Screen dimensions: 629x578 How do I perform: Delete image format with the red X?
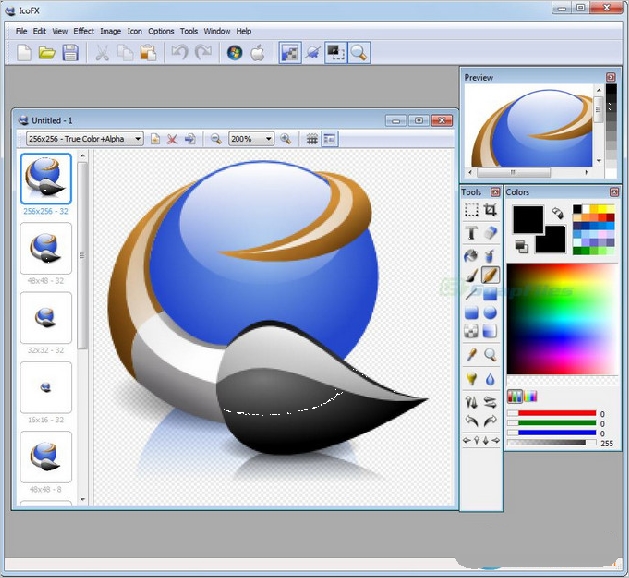[172, 139]
